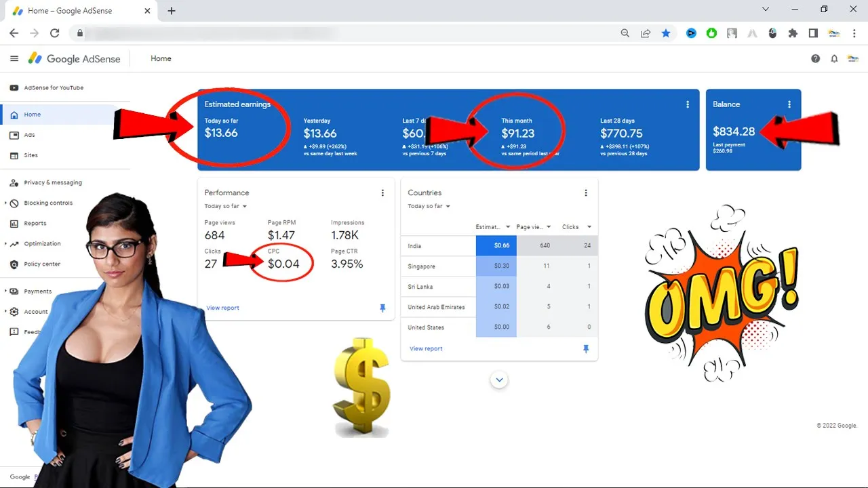Click the blue bookmark star
Screen dimensions: 868x488
(666, 33)
